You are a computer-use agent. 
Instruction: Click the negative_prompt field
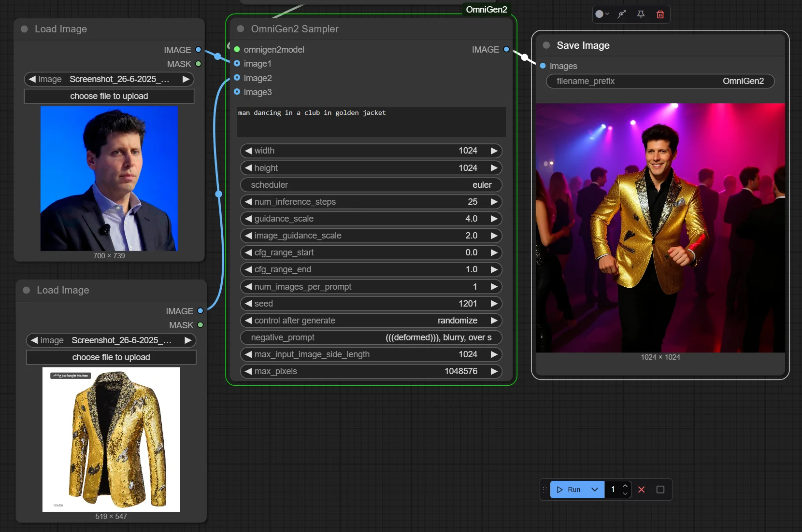tap(371, 337)
